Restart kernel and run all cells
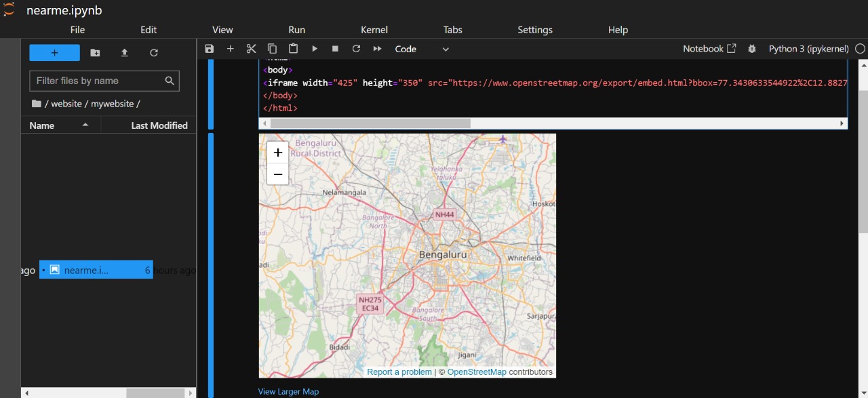The image size is (868, 398). click(x=377, y=49)
